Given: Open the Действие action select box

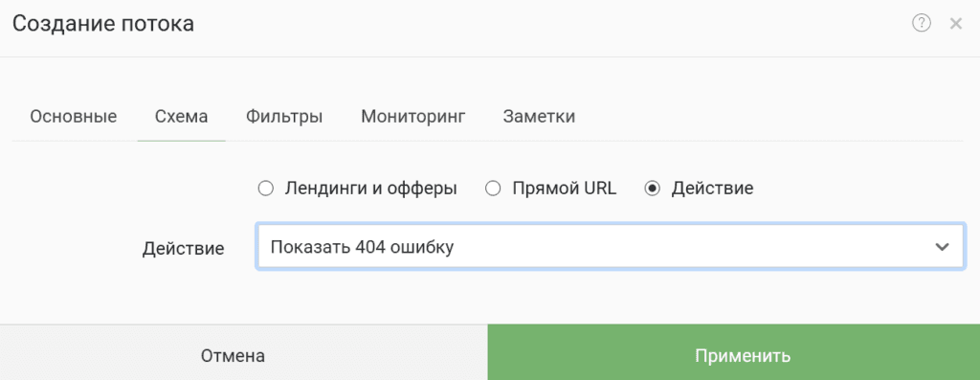Looking at the screenshot, I should coord(610,247).
